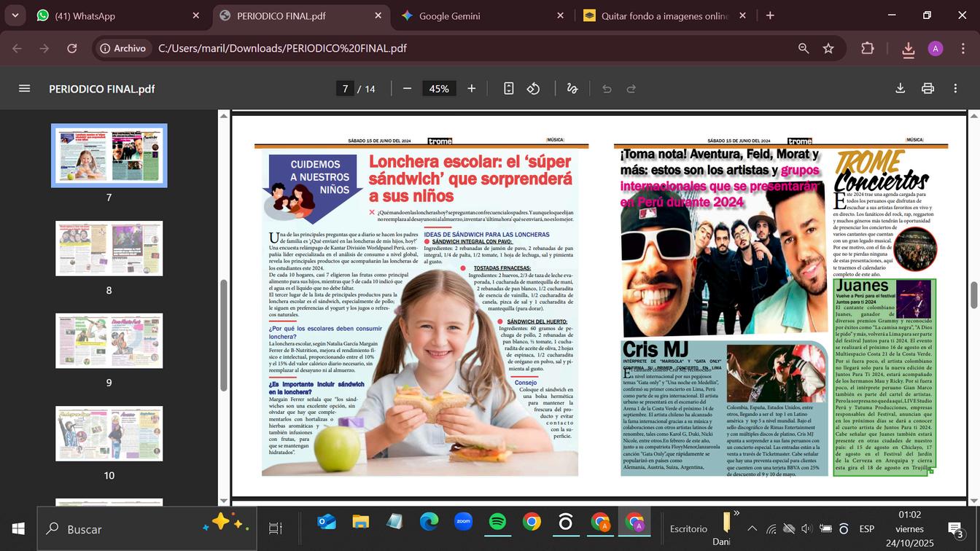The width and height of the screenshot is (980, 551).
Task: Open the notification center
Action: click(954, 528)
